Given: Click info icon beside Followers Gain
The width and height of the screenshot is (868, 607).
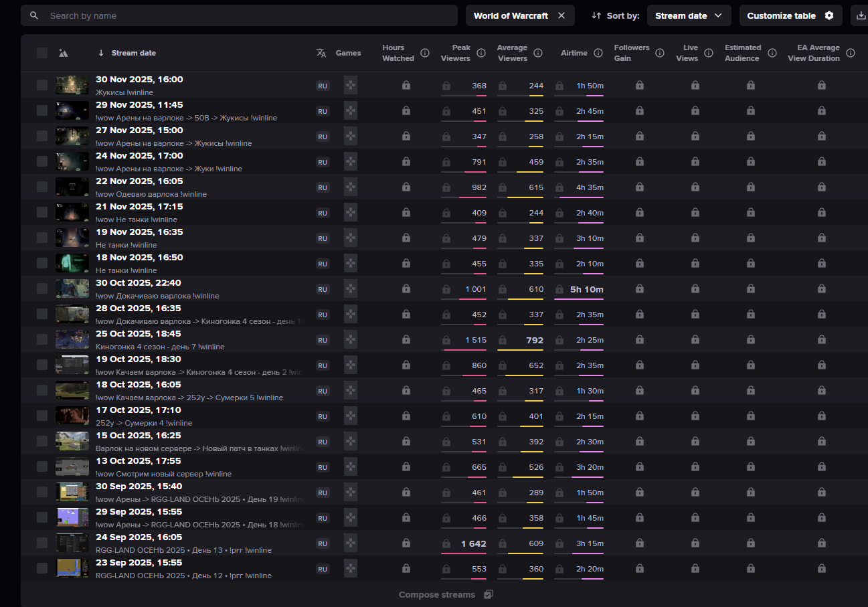Looking at the screenshot, I should tap(660, 53).
